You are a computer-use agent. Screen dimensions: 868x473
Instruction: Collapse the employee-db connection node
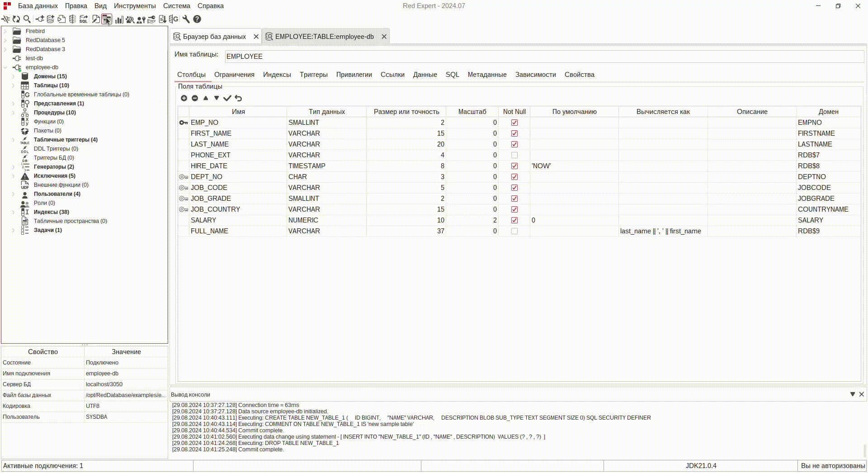[5, 67]
